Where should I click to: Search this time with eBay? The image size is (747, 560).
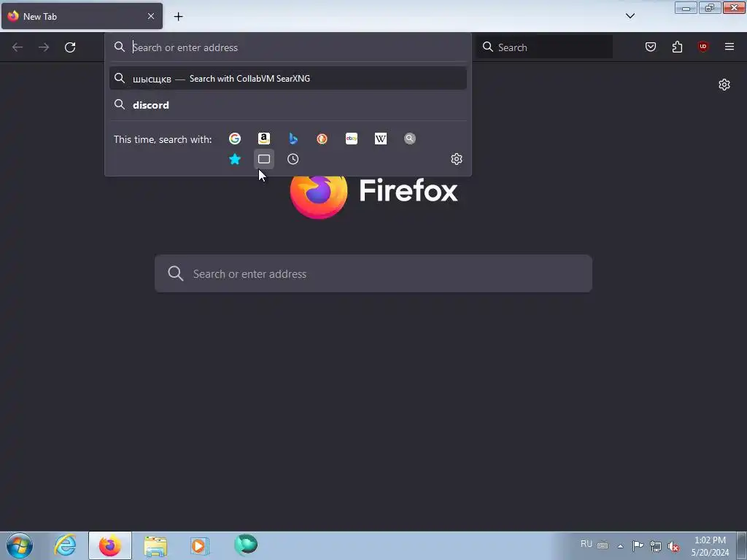coord(352,139)
